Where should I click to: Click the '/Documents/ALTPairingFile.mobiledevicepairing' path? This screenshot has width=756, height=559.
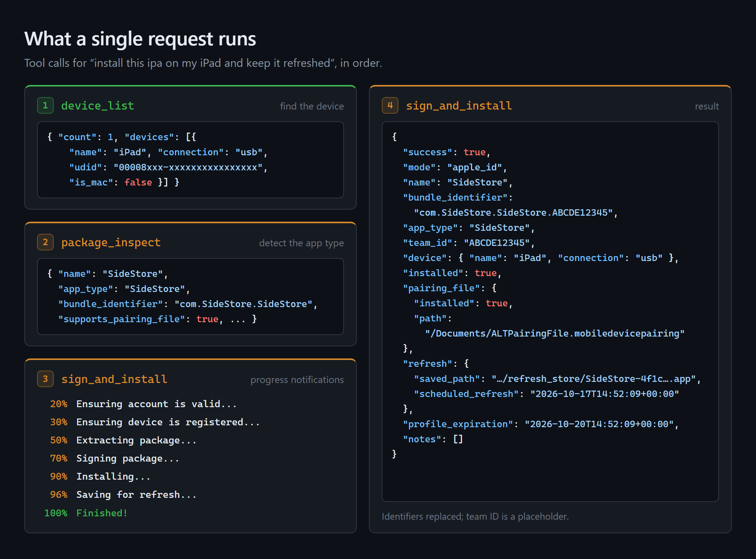[555, 334]
